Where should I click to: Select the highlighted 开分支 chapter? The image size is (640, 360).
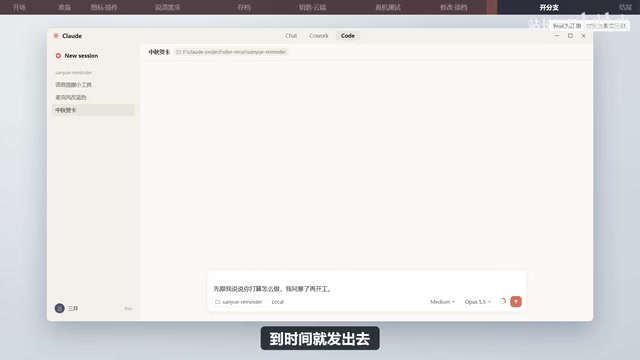coord(549,7)
